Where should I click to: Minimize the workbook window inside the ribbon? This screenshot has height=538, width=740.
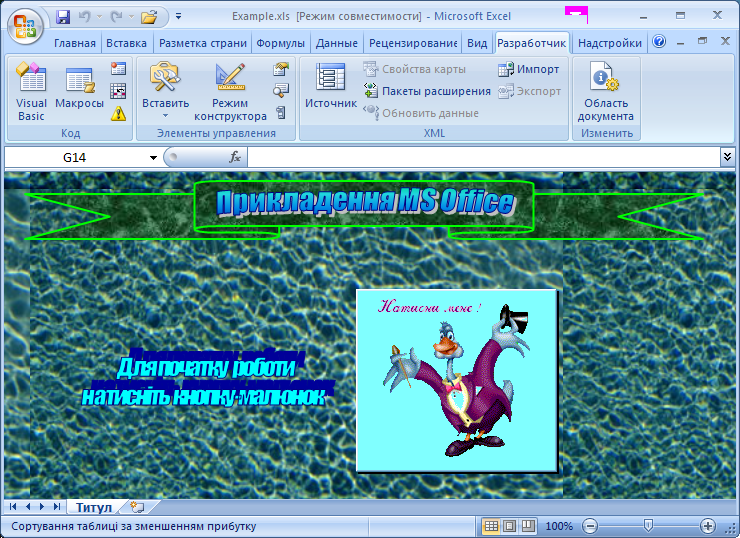680,42
